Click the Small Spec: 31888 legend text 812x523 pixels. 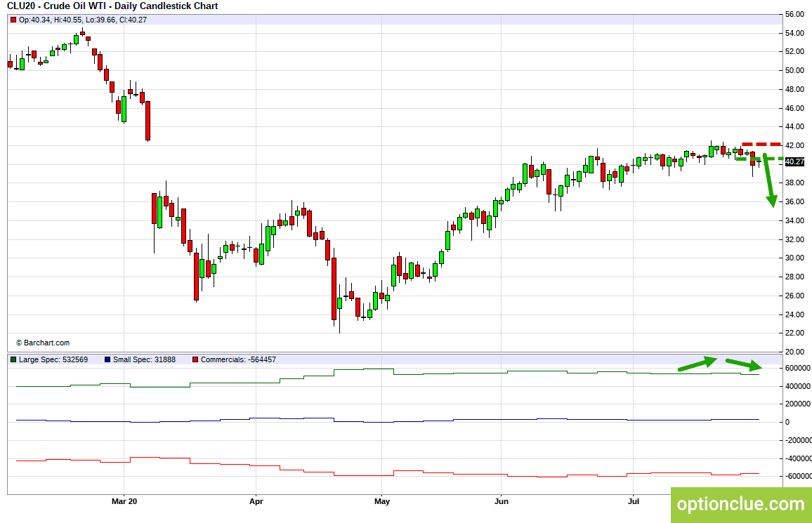[145, 359]
